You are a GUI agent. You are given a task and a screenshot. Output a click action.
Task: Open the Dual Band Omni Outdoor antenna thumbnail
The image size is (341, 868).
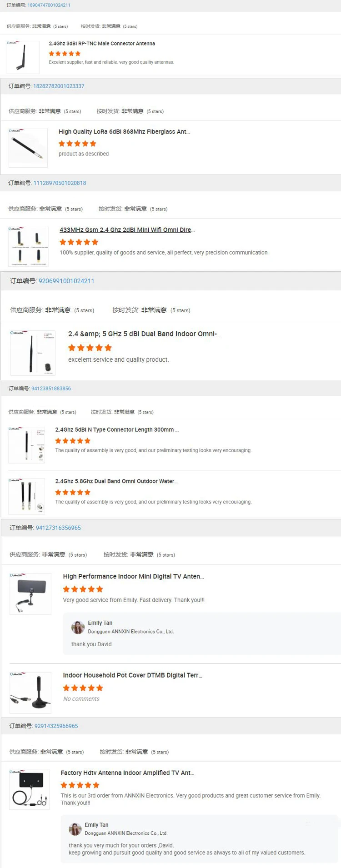coord(27,496)
